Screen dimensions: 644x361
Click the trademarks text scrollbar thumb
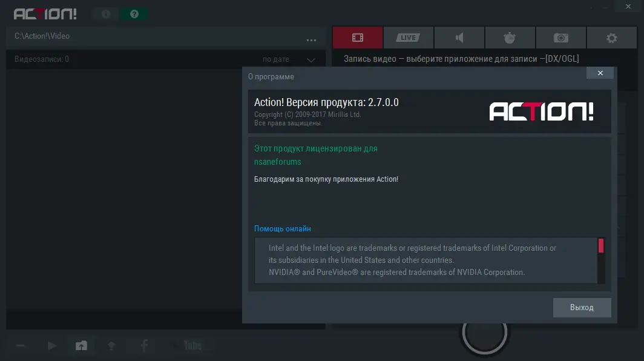click(x=601, y=246)
